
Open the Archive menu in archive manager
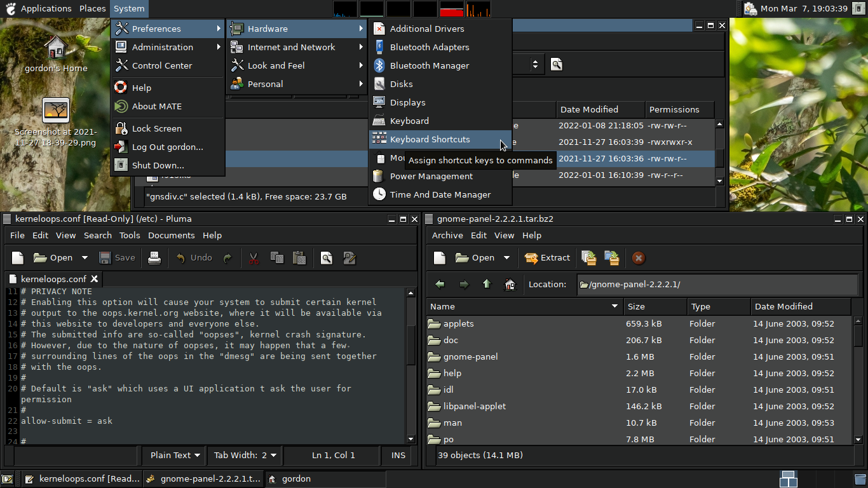coord(447,235)
